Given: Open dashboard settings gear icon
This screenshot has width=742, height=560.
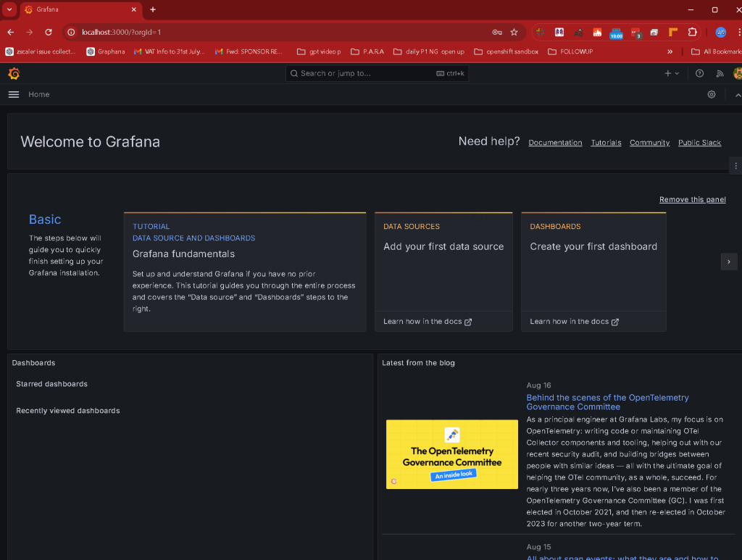Looking at the screenshot, I should (712, 95).
